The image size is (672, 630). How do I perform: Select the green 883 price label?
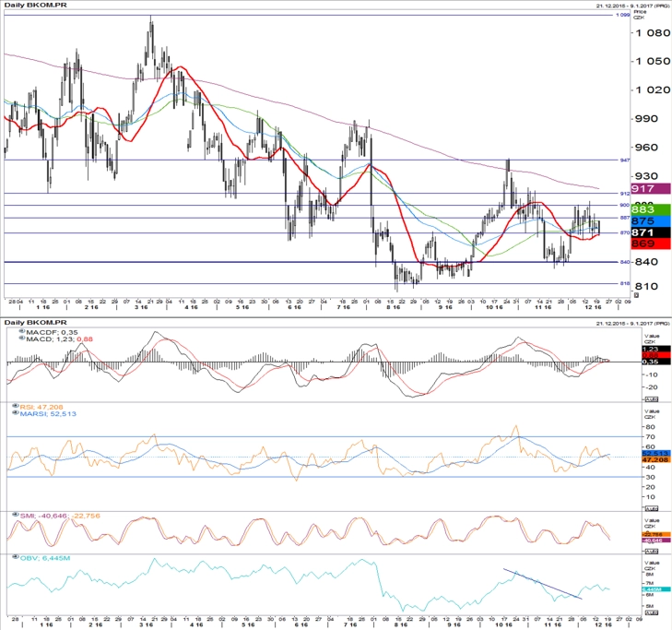coord(650,209)
